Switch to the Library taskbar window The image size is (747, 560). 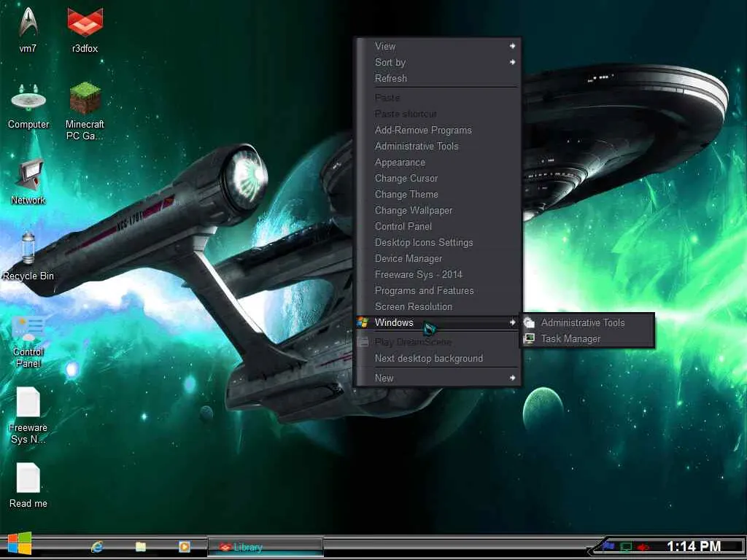pos(266,547)
